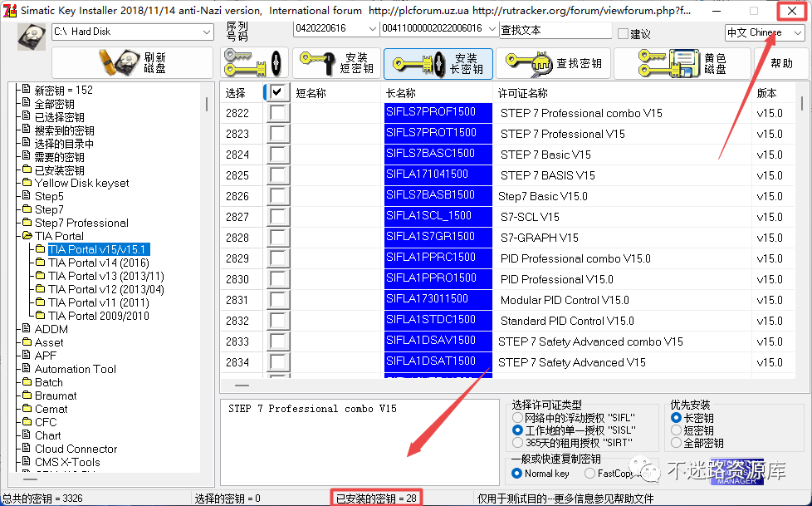Select 工作地的单一授权 "SISL" radio option
Image resolution: width=812 pixels, height=506 pixels.
point(516,430)
